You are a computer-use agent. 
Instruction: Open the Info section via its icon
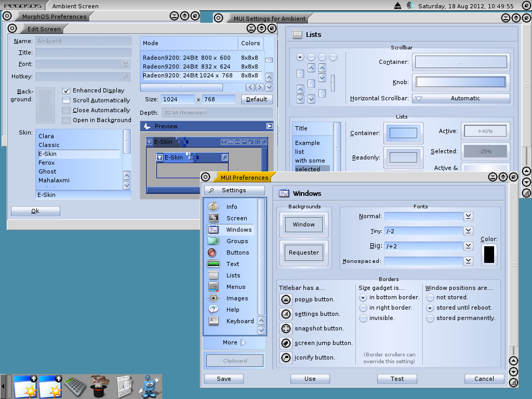[213, 206]
